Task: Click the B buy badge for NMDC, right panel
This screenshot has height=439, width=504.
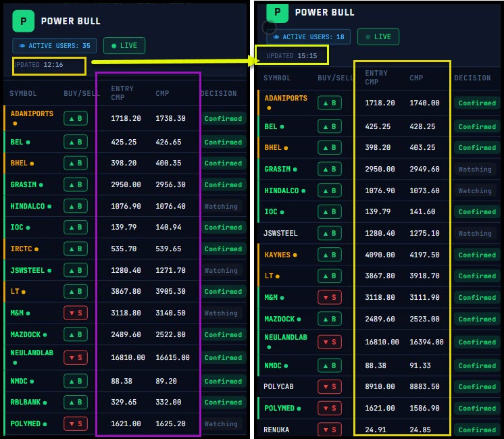Action: (x=330, y=365)
